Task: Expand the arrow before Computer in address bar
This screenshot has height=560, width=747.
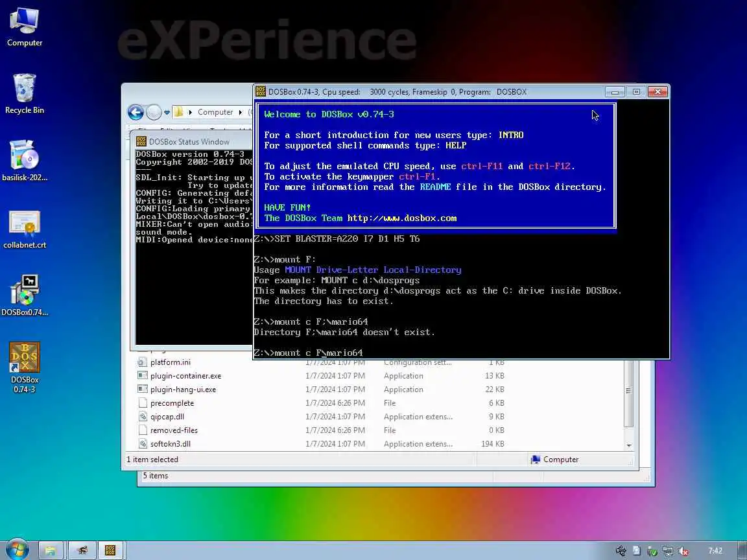Action: point(190,112)
